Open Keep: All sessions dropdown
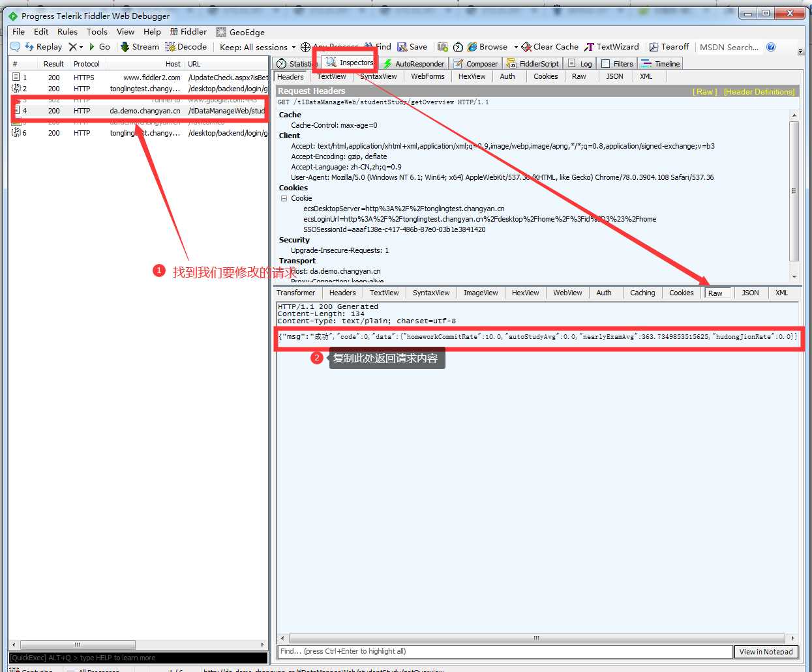Viewport: 812px width, 672px height. [258, 47]
